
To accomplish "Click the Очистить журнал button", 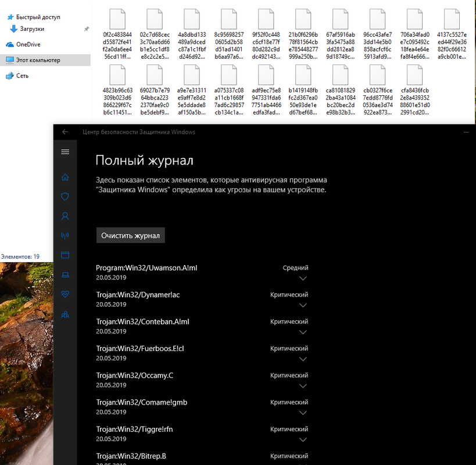I will pos(131,235).
